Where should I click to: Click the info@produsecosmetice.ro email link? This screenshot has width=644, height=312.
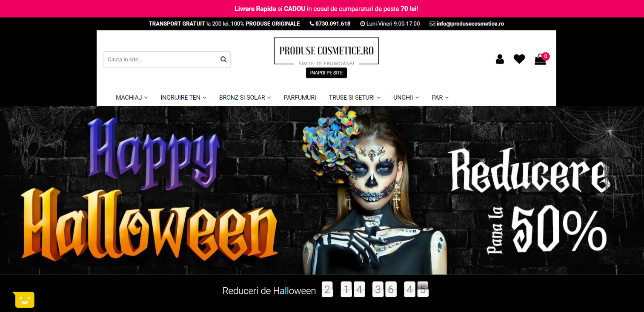tap(470, 24)
